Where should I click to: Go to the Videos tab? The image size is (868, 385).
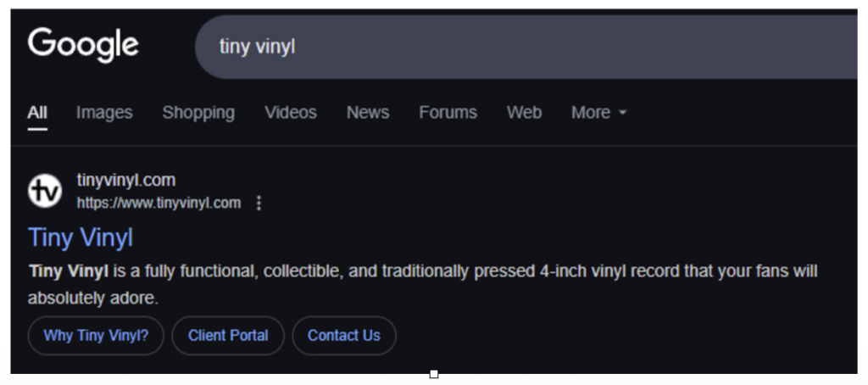(291, 113)
